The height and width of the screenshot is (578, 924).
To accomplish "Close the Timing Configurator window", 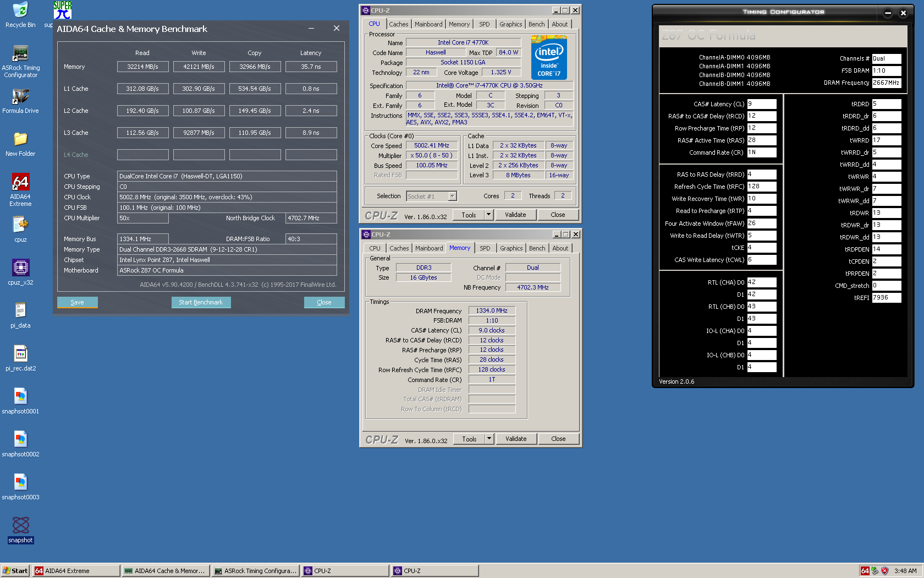I will click(903, 13).
